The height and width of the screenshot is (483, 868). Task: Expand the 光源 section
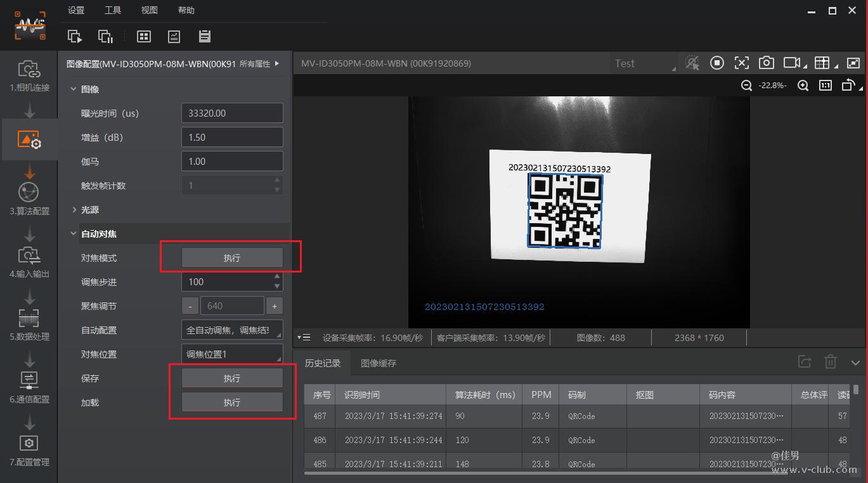tap(74, 210)
